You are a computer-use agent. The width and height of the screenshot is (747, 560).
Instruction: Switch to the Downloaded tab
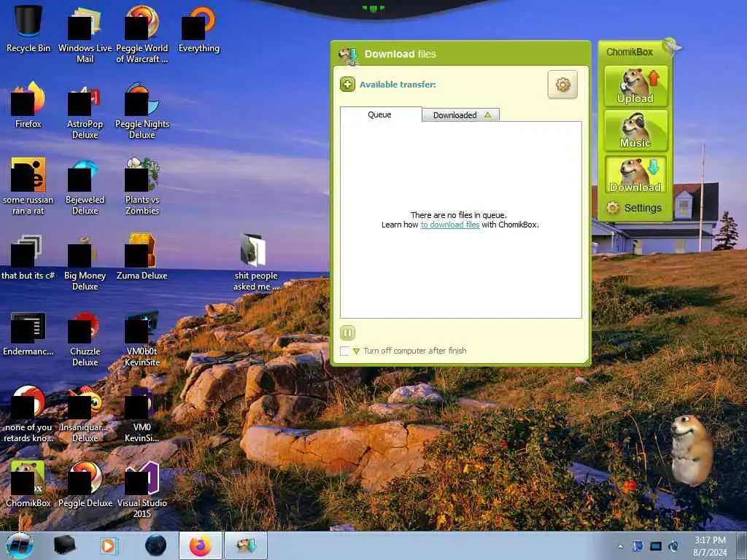click(461, 114)
